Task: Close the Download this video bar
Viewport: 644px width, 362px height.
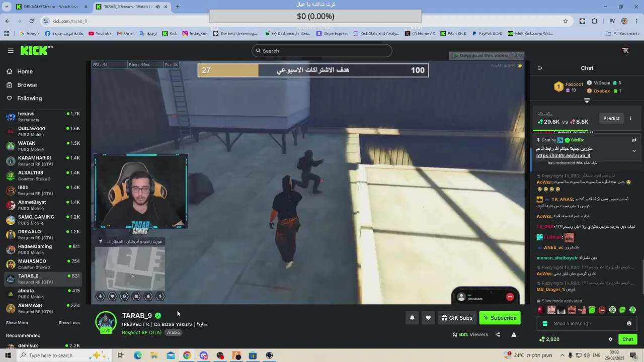Action: (521, 55)
